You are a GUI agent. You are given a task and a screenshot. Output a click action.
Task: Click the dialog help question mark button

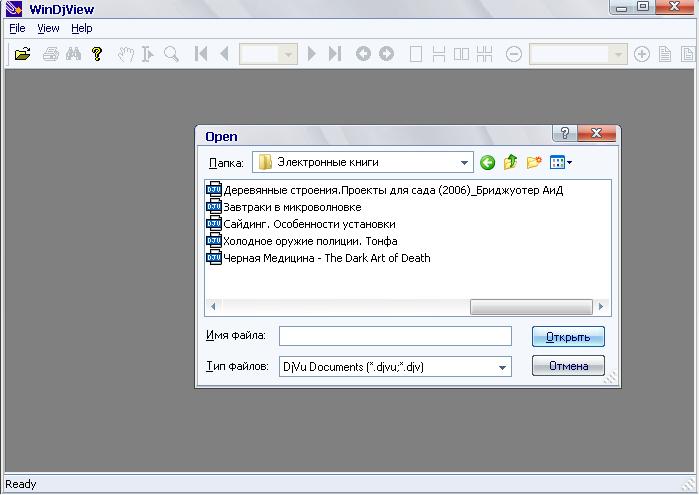pos(565,133)
